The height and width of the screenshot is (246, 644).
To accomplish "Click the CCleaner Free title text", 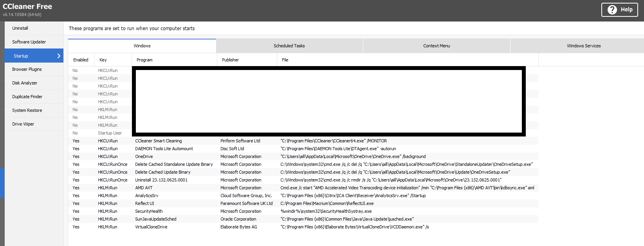I will click(x=27, y=7).
